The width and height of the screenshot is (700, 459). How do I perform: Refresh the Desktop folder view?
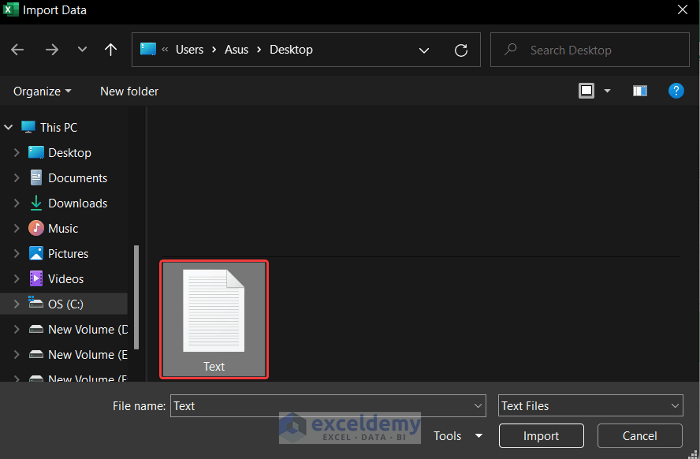(461, 50)
